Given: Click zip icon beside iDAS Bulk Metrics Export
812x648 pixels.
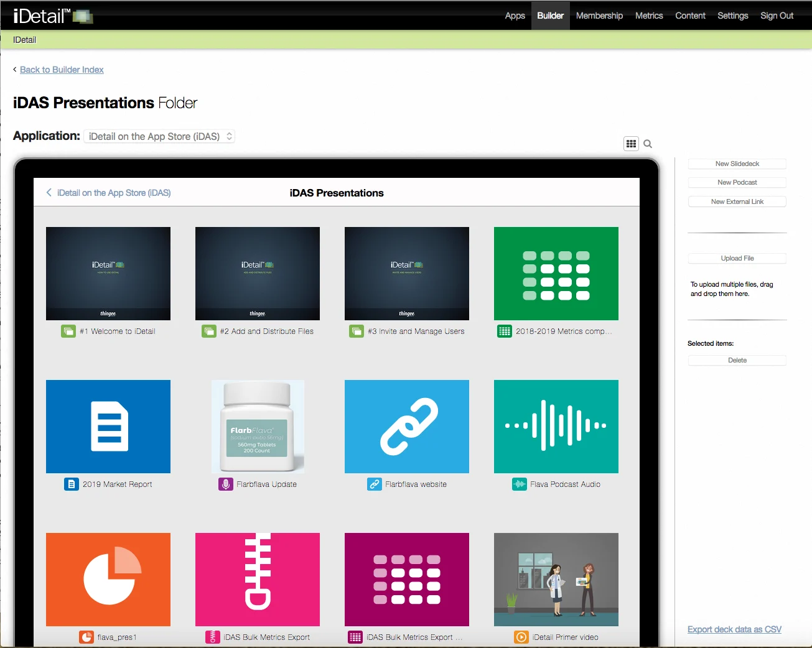Looking at the screenshot, I should pyautogui.click(x=213, y=637).
